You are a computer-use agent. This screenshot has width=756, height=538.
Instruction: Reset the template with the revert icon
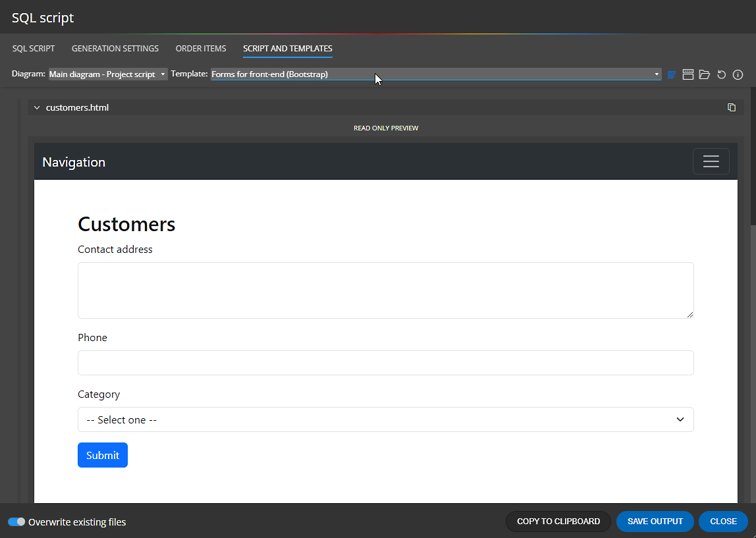pyautogui.click(x=720, y=74)
